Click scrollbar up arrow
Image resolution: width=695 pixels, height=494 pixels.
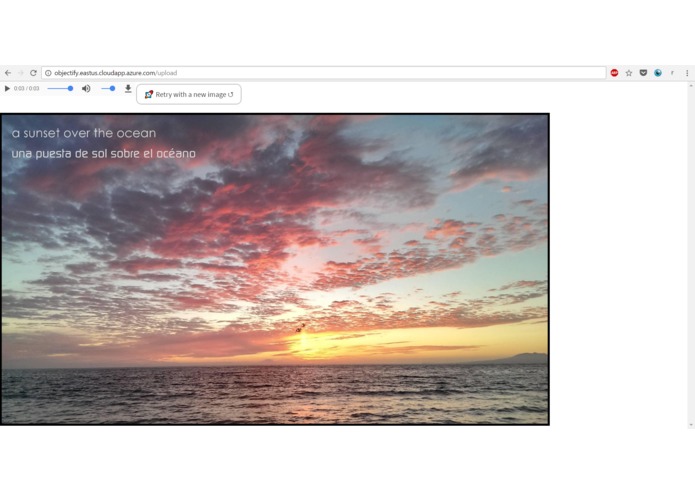pos(691,86)
